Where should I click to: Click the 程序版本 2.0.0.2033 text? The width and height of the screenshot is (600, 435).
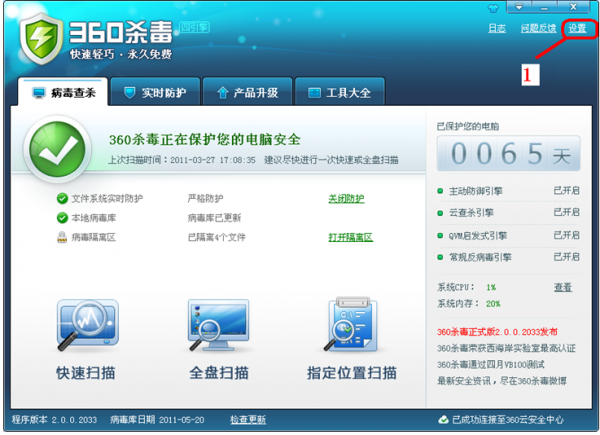click(54, 420)
